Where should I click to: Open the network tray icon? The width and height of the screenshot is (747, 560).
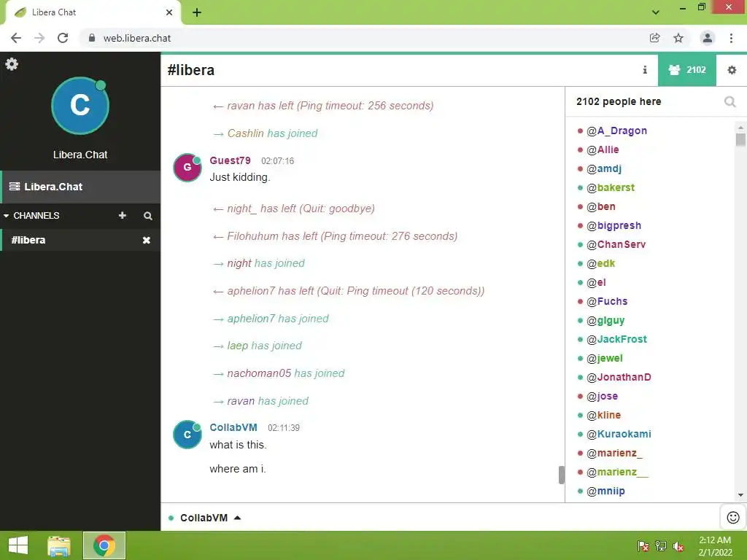point(661,546)
